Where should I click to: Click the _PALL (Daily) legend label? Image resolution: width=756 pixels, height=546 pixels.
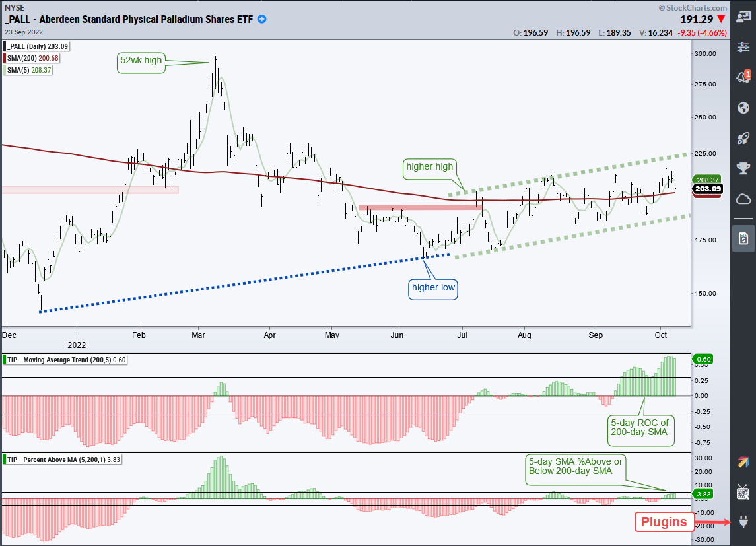[36, 46]
